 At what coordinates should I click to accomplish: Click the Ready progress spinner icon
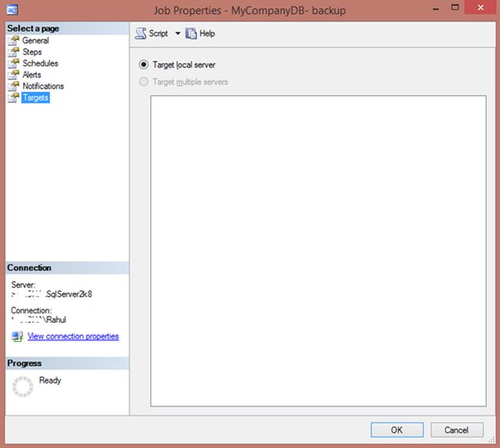[22, 387]
